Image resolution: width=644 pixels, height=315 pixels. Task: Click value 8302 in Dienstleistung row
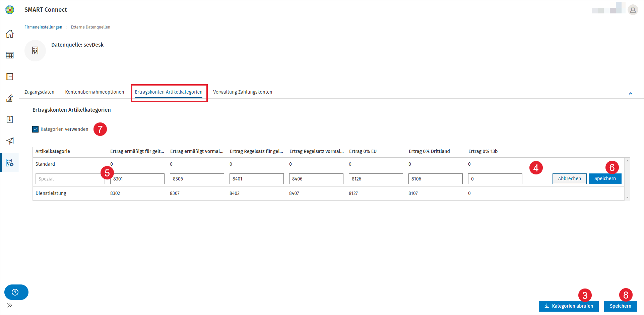point(115,193)
